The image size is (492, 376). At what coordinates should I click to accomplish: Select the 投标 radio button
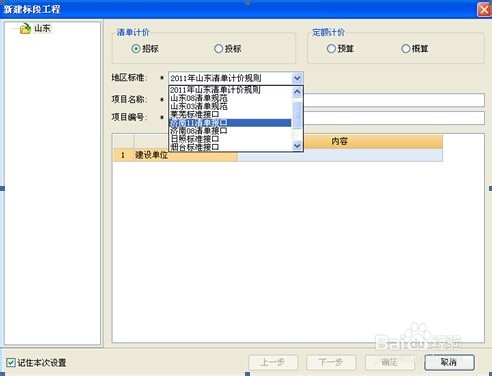pyautogui.click(x=218, y=49)
